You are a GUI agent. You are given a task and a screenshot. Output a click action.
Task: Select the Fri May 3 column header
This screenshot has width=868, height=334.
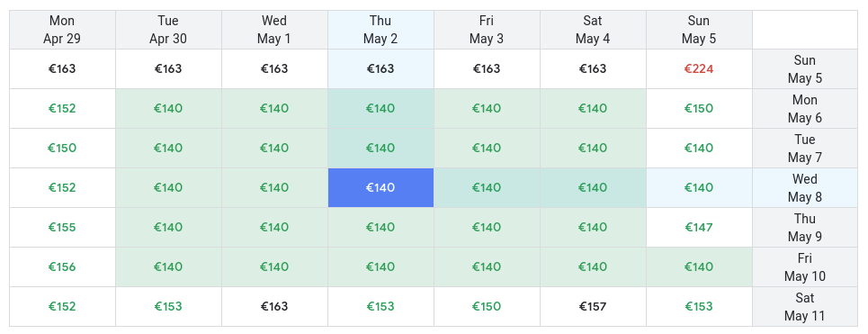click(487, 30)
